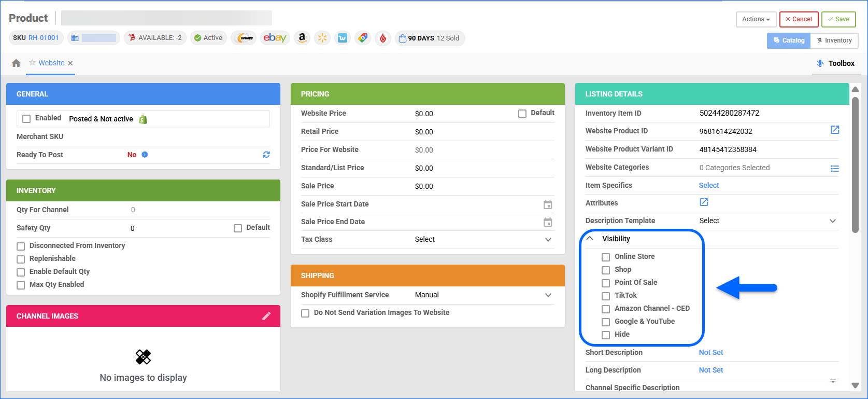Click the Walmart channel icon
The height and width of the screenshot is (399, 868).
click(x=322, y=38)
